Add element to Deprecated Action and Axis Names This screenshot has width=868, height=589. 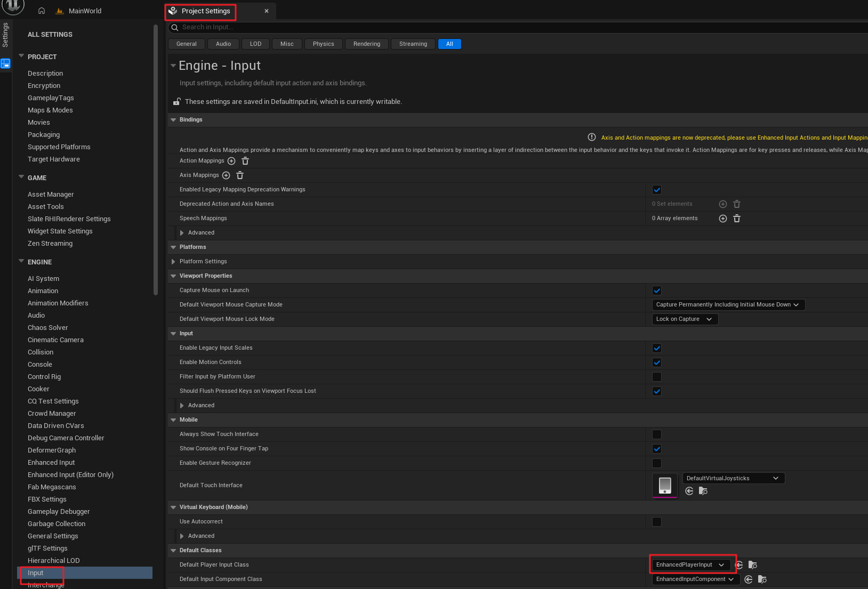pyautogui.click(x=723, y=204)
